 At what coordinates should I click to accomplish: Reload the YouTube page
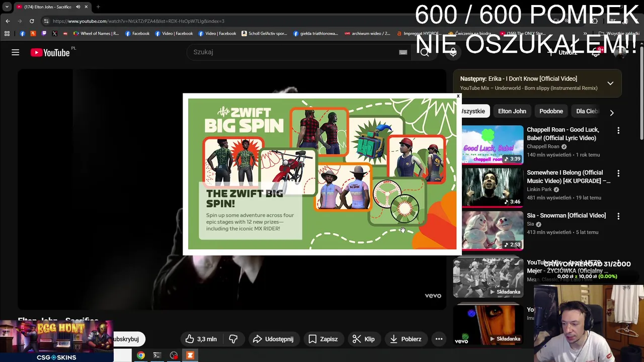click(32, 21)
